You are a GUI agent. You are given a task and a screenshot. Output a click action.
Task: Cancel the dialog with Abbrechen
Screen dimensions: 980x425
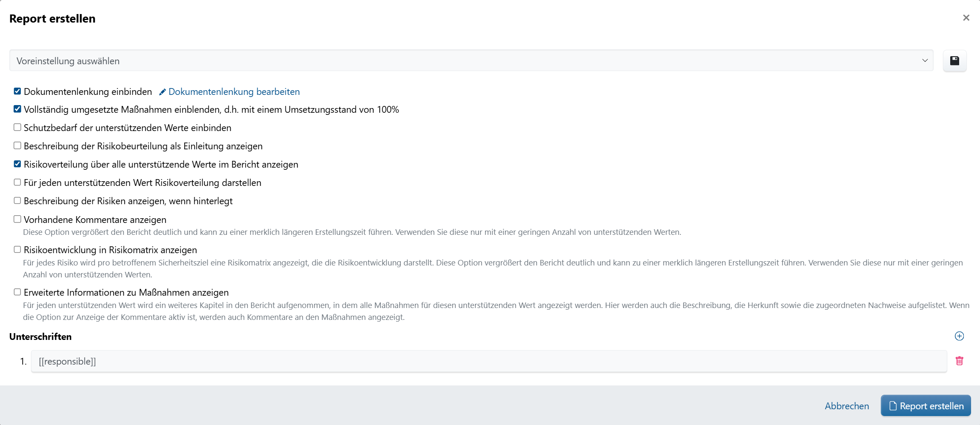[x=846, y=405]
